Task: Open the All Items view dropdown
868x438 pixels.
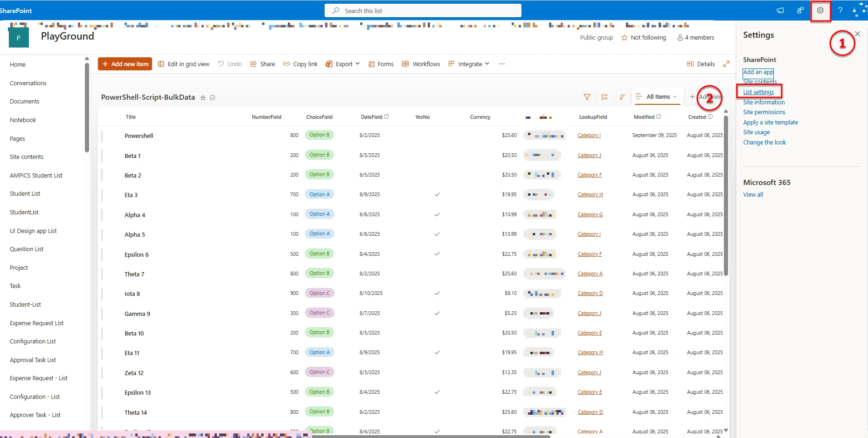Action: [x=657, y=97]
